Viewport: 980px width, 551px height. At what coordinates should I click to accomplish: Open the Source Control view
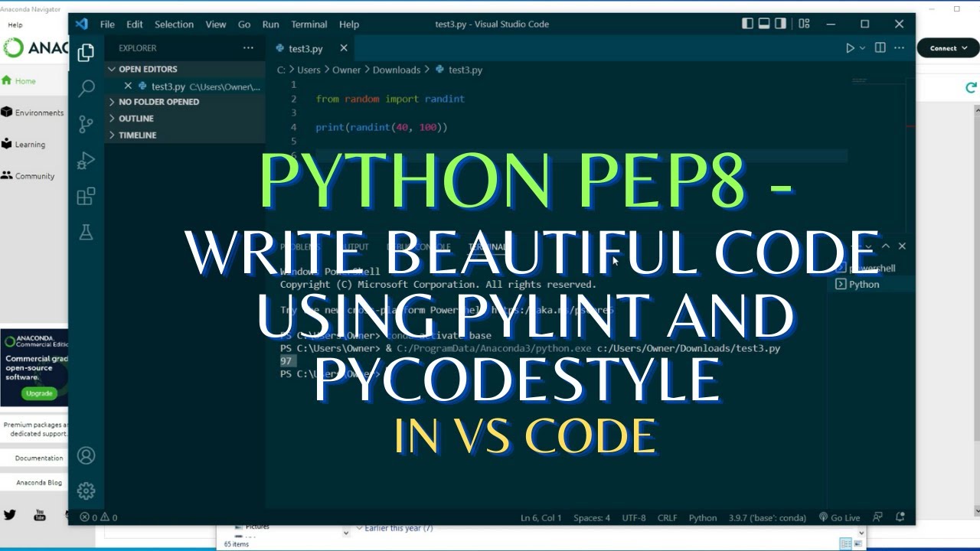(86, 124)
